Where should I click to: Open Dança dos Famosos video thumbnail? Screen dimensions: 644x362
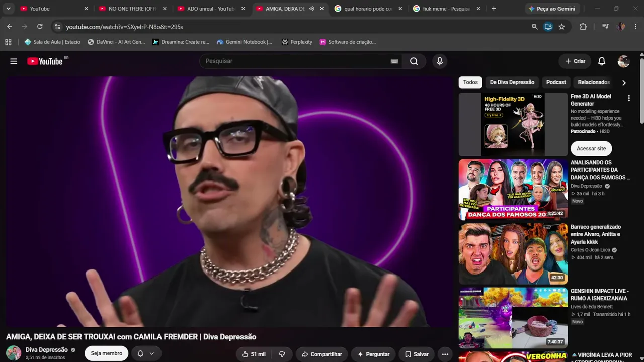[x=513, y=190]
